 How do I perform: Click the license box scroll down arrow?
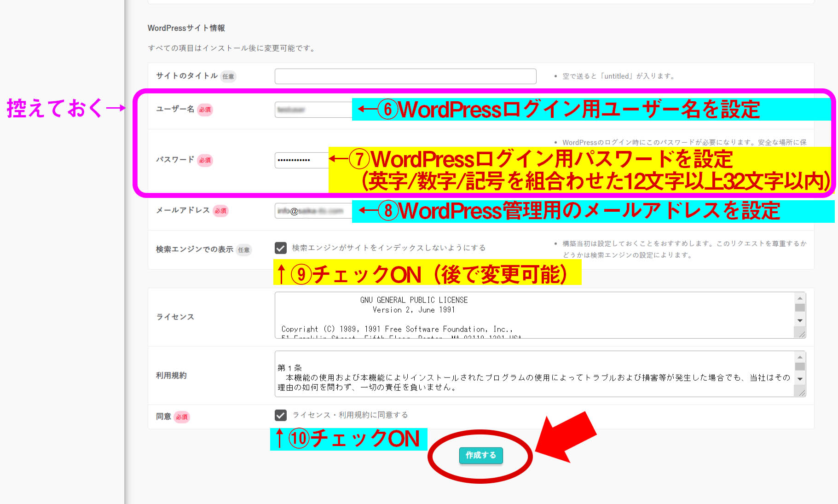click(800, 320)
